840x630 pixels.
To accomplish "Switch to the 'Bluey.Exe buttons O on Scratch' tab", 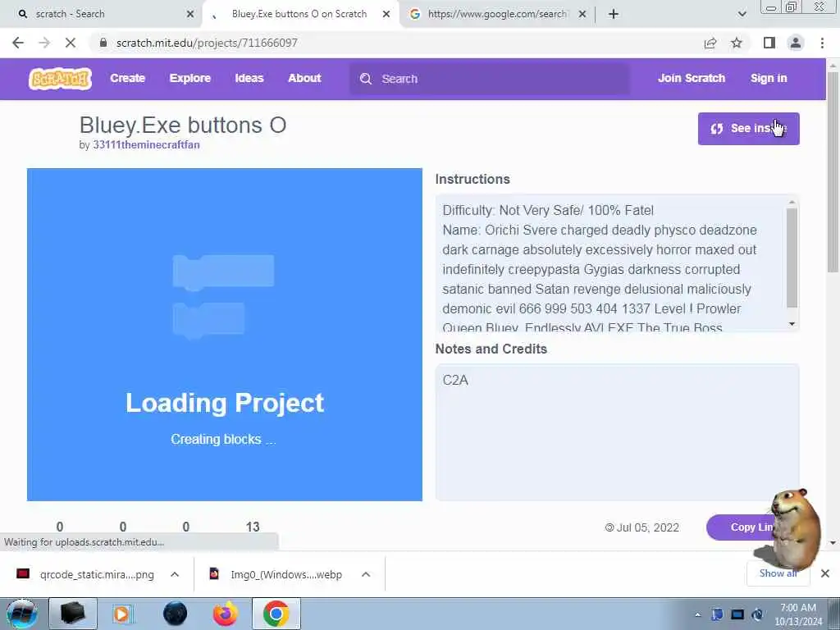I will (x=299, y=14).
